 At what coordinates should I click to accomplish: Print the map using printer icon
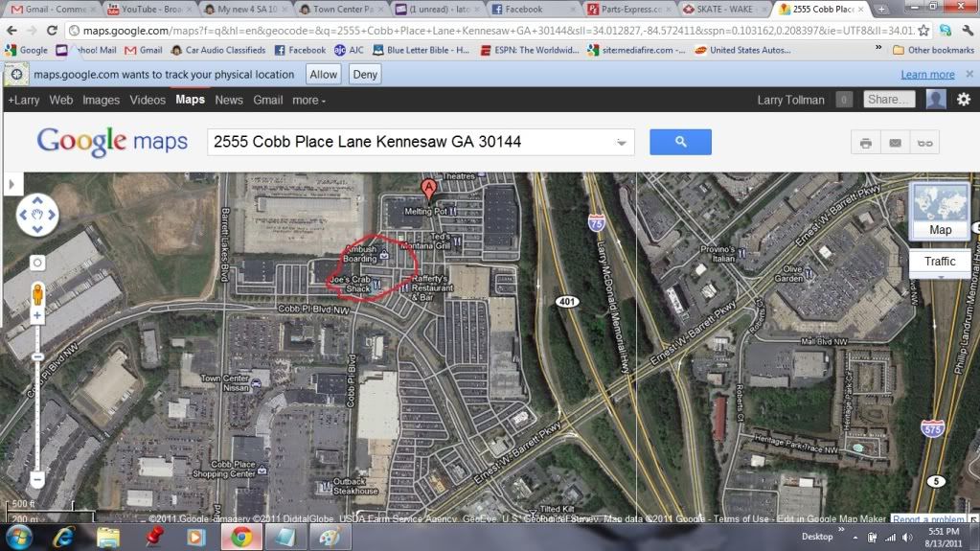(866, 143)
